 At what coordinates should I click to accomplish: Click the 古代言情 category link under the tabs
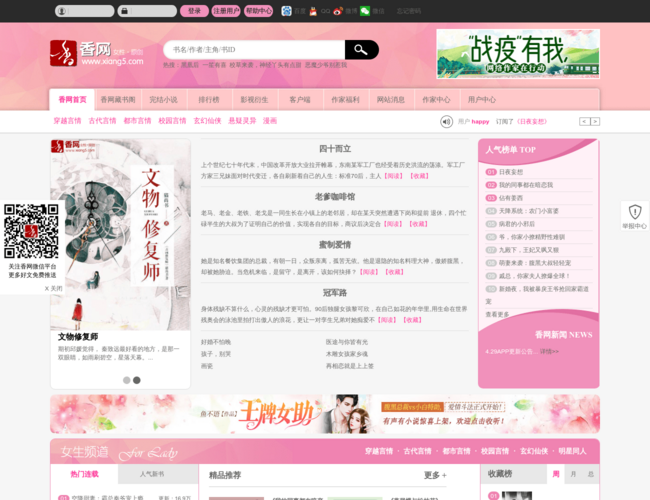(x=102, y=121)
